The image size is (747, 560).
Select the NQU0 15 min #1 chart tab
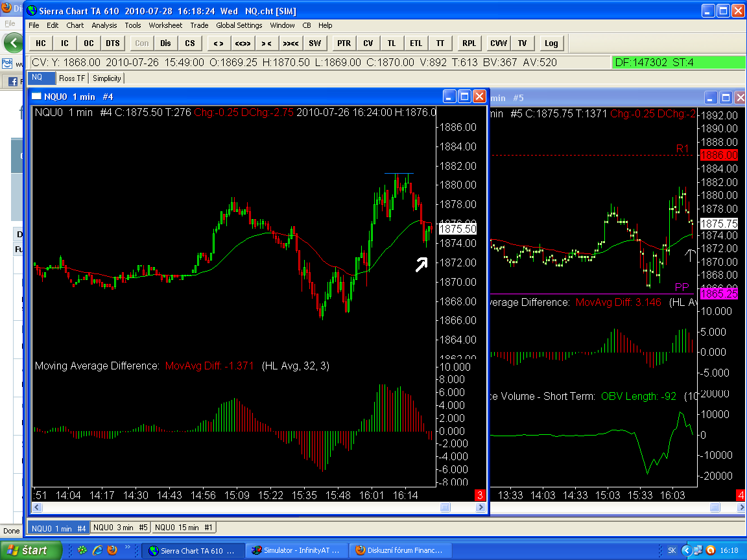click(x=184, y=528)
